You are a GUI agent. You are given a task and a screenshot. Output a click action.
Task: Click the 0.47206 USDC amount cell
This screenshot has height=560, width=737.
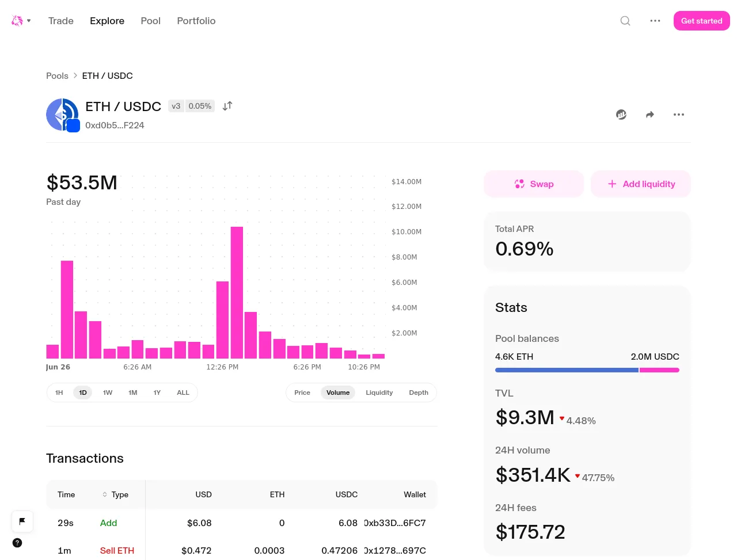click(x=340, y=551)
